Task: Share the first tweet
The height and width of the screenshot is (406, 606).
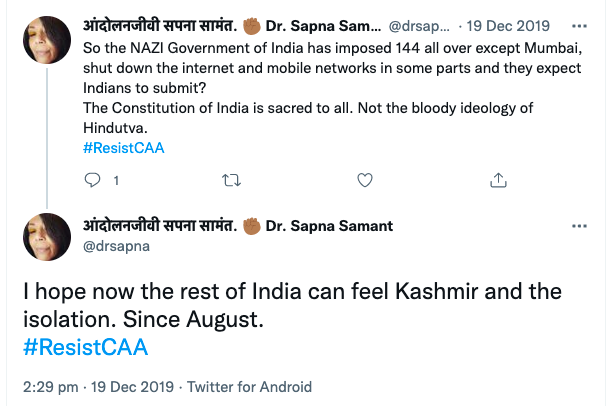Action: tap(498, 180)
